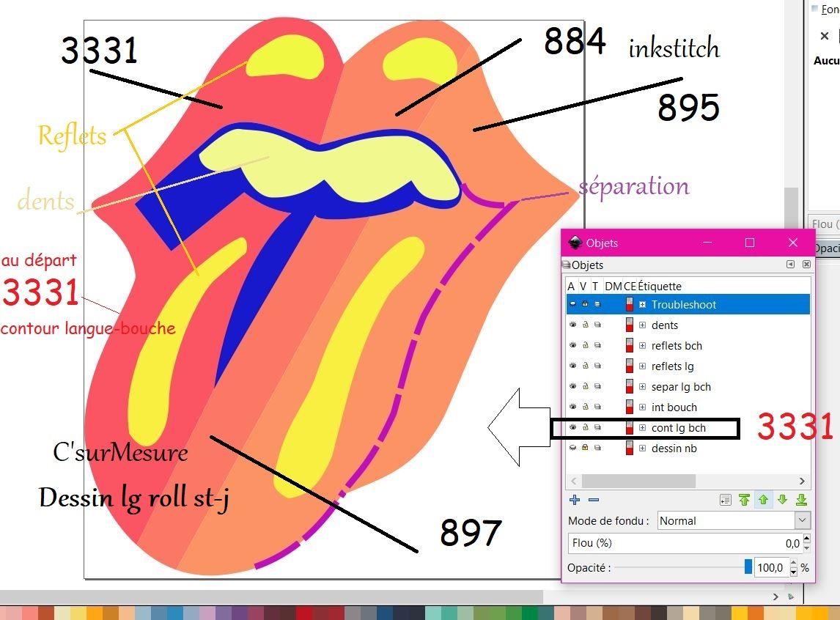
Task: Expand the dessin nb layer
Action: tap(642, 448)
